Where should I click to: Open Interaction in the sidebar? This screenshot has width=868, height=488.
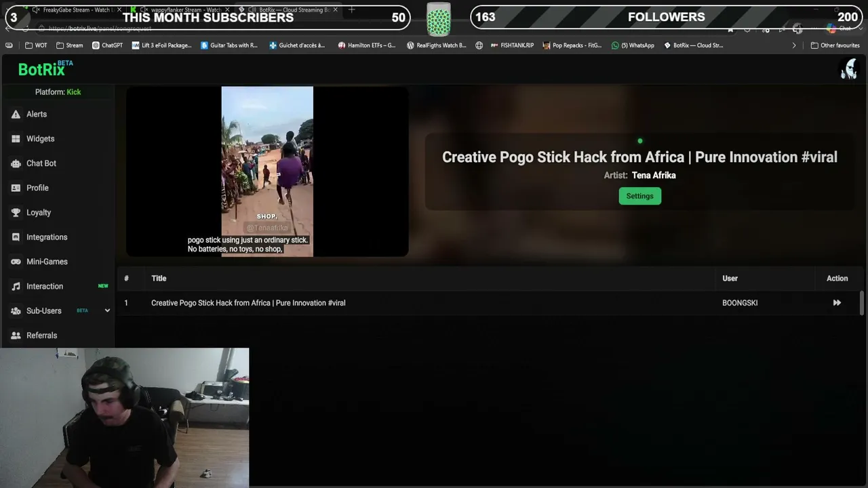click(x=45, y=287)
